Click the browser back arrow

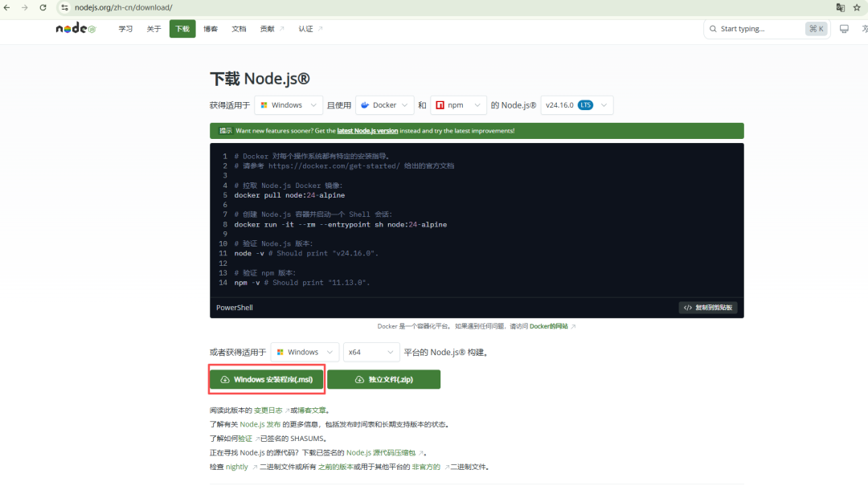[6, 8]
